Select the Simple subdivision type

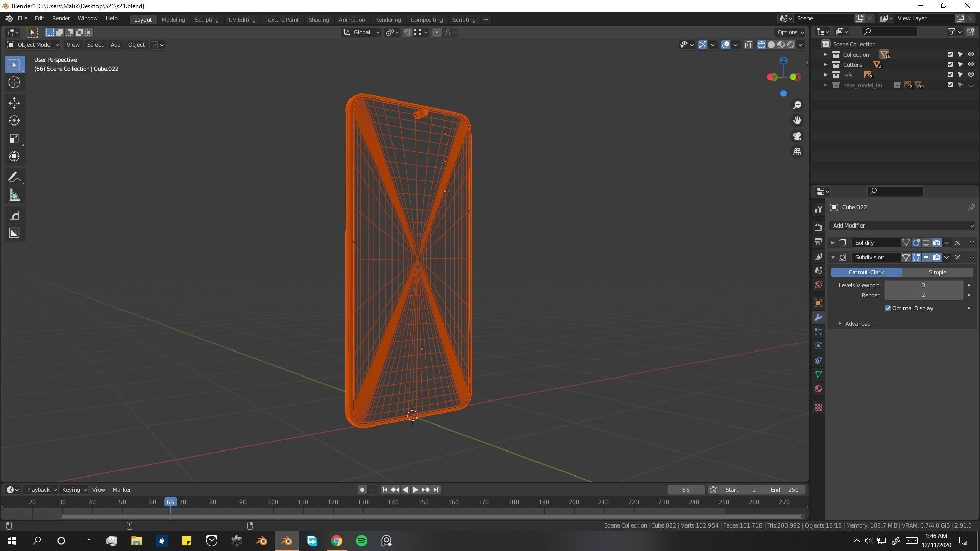coord(937,272)
